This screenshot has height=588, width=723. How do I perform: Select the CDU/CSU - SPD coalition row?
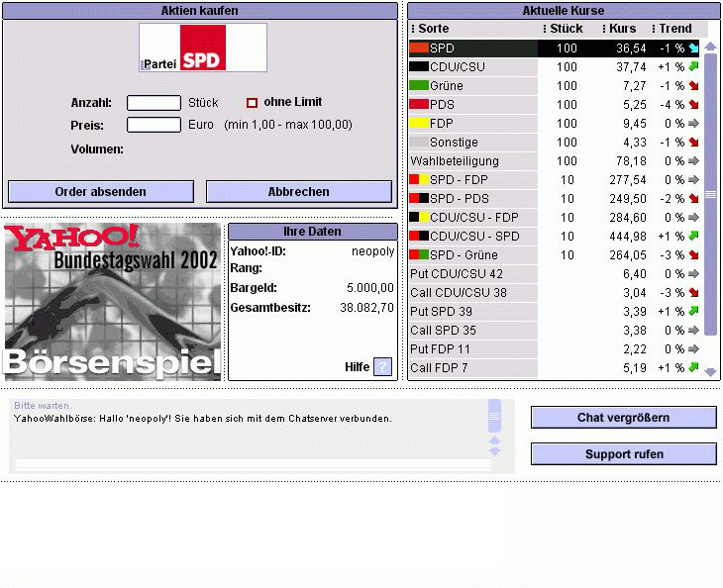555,237
